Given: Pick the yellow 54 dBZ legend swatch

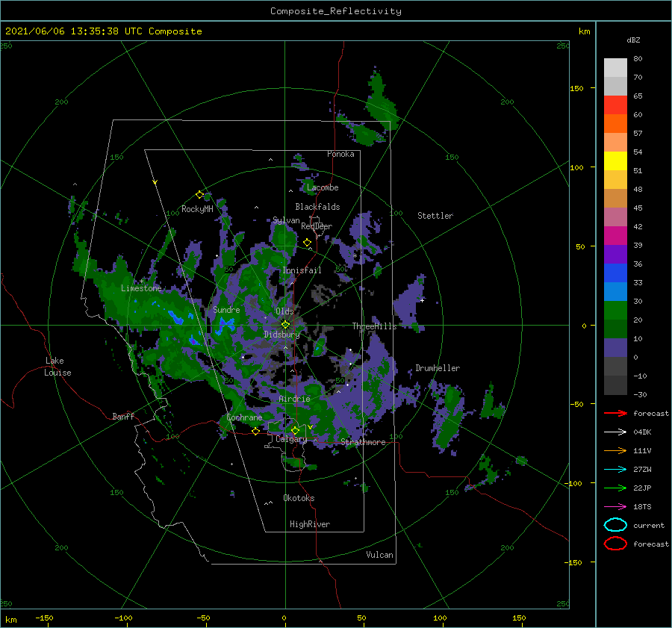Looking at the screenshot, I should coord(615,161).
